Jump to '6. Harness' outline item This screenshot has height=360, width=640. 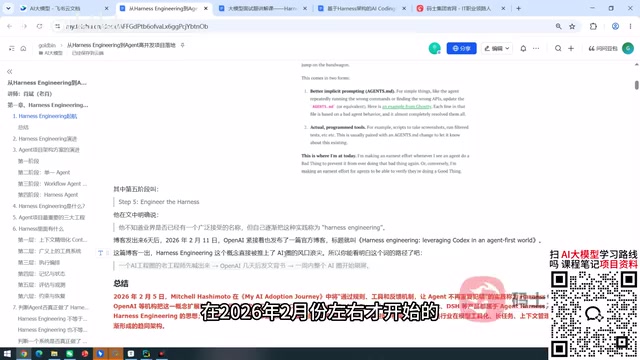(x=38, y=229)
